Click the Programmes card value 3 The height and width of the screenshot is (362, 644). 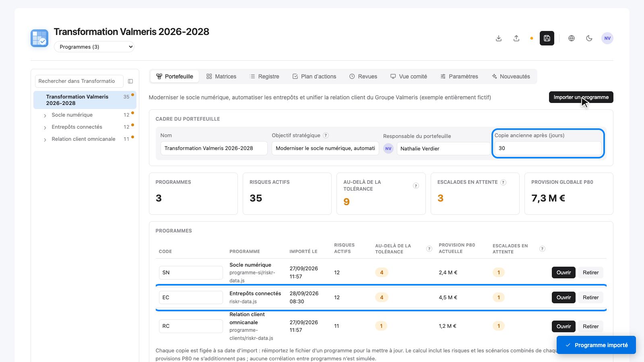pos(159,198)
